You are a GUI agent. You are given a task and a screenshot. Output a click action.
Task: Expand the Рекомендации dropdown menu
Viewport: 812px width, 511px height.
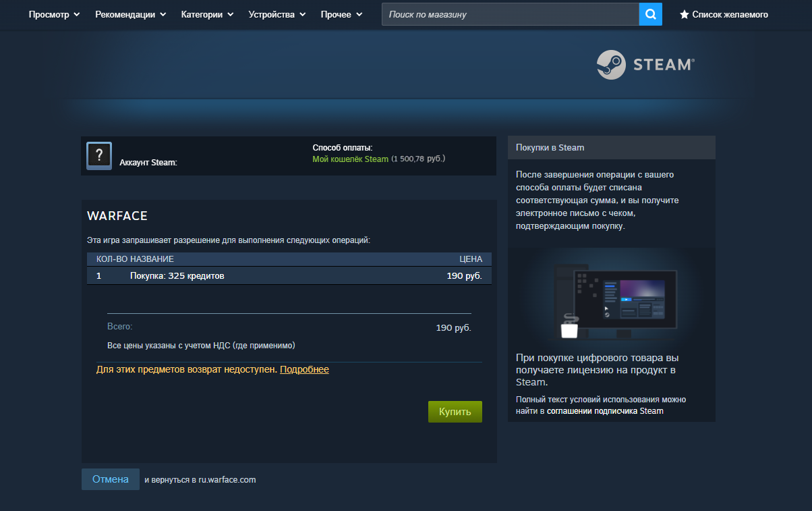[131, 14]
